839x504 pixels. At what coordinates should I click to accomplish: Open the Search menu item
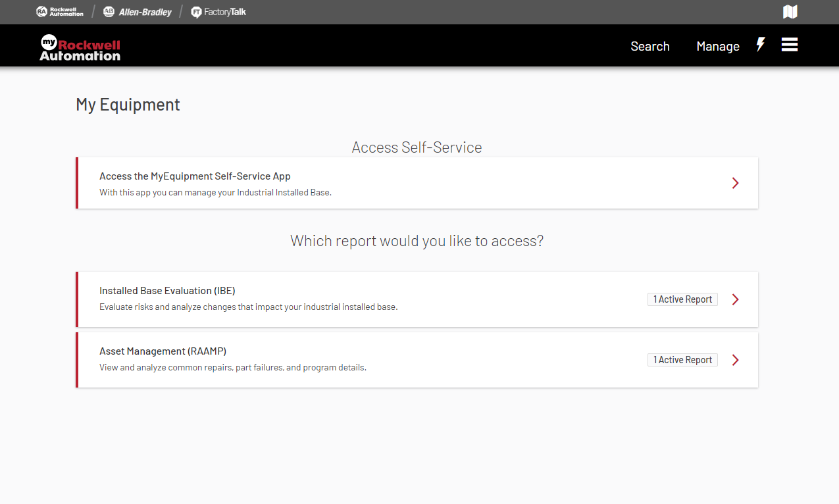click(650, 46)
